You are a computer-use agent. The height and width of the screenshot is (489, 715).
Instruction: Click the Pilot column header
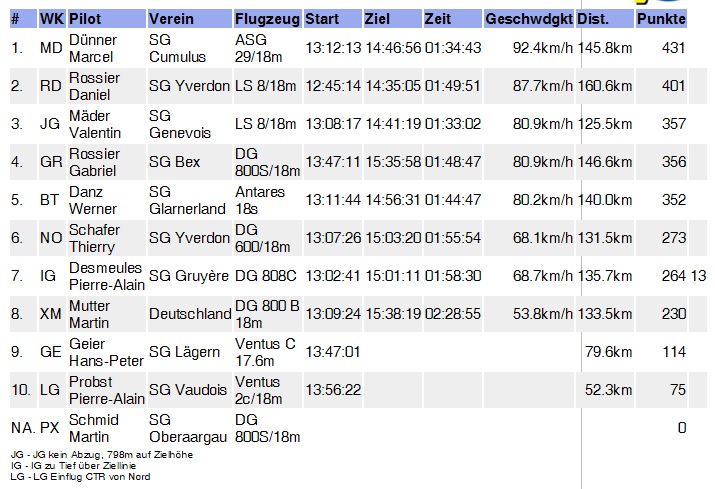107,19
